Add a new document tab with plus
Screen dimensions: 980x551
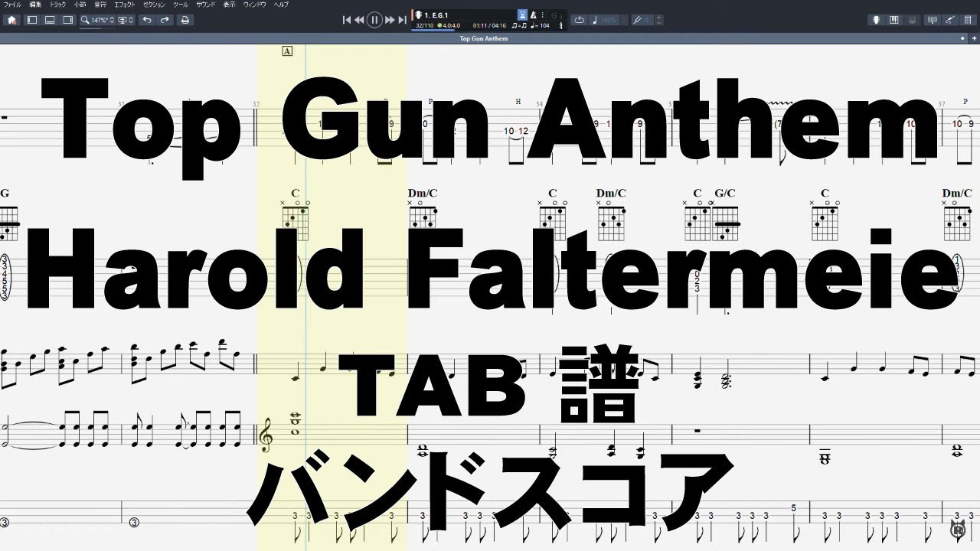pos(974,37)
